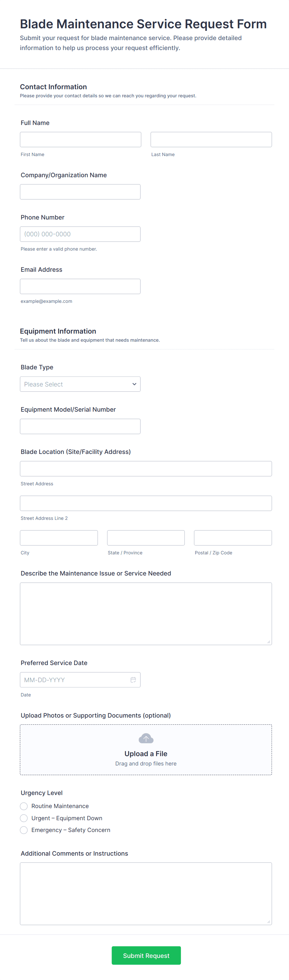Select the Postal / Zip Code field

(233, 538)
